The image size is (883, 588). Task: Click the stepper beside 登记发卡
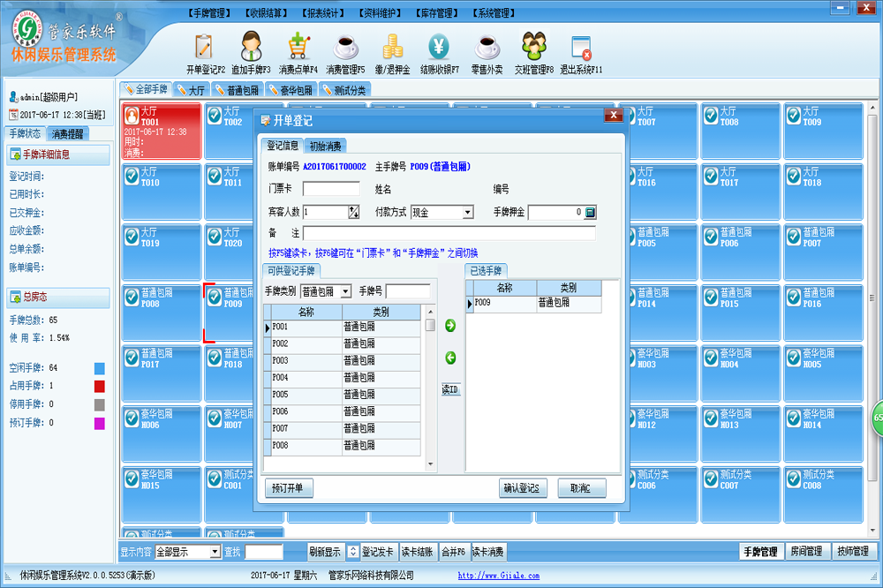tap(352, 552)
